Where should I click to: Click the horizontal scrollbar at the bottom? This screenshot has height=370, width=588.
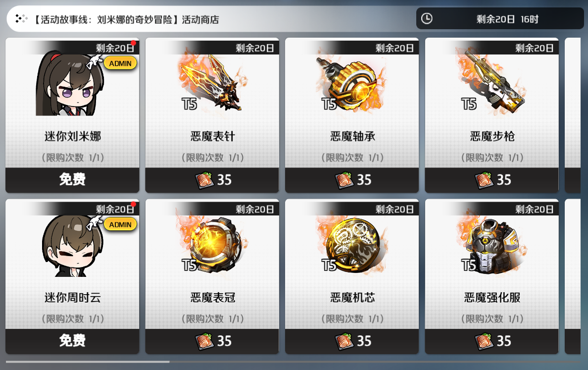pyautogui.click(x=88, y=362)
